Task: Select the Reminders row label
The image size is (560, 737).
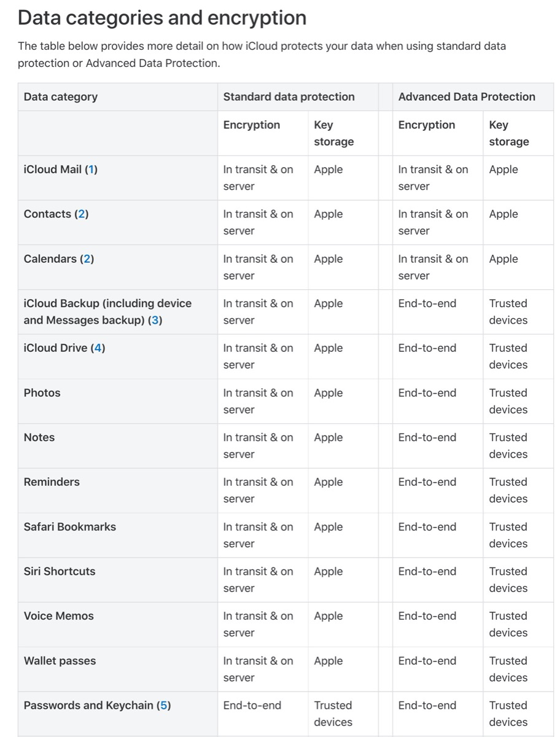Action: (52, 482)
